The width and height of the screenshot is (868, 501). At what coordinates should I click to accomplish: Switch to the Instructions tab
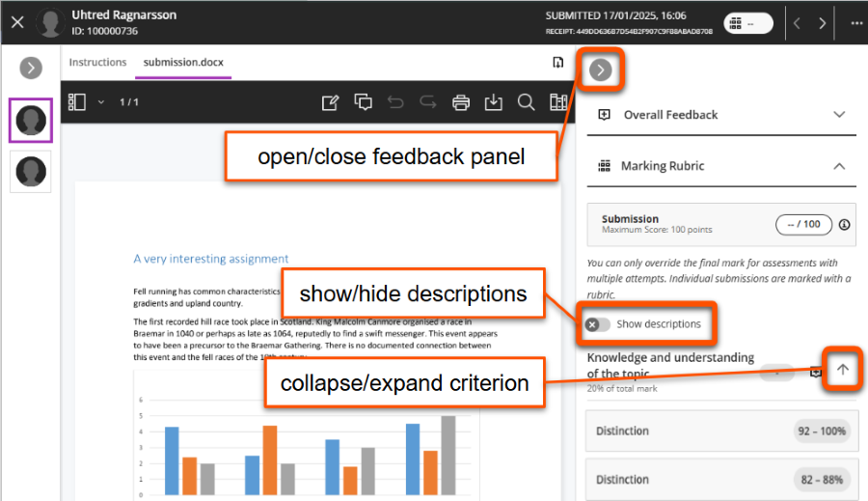(x=97, y=62)
